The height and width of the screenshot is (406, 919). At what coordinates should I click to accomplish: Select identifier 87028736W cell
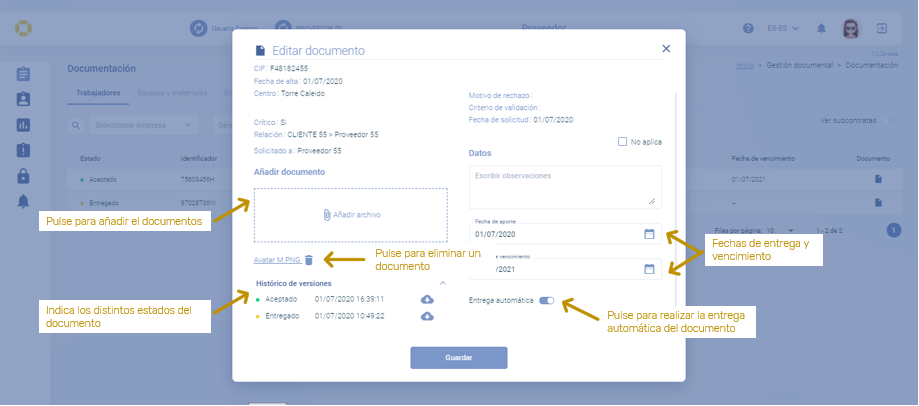coord(199,203)
